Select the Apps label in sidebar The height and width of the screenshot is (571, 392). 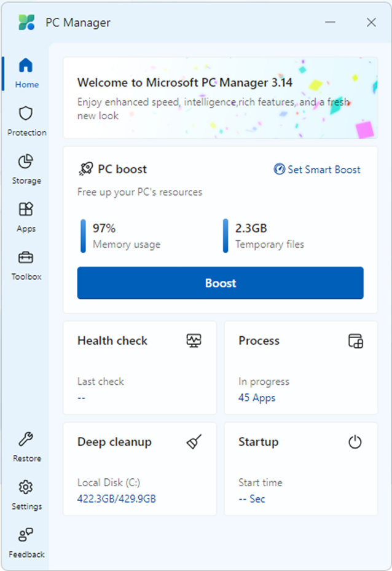coord(26,229)
